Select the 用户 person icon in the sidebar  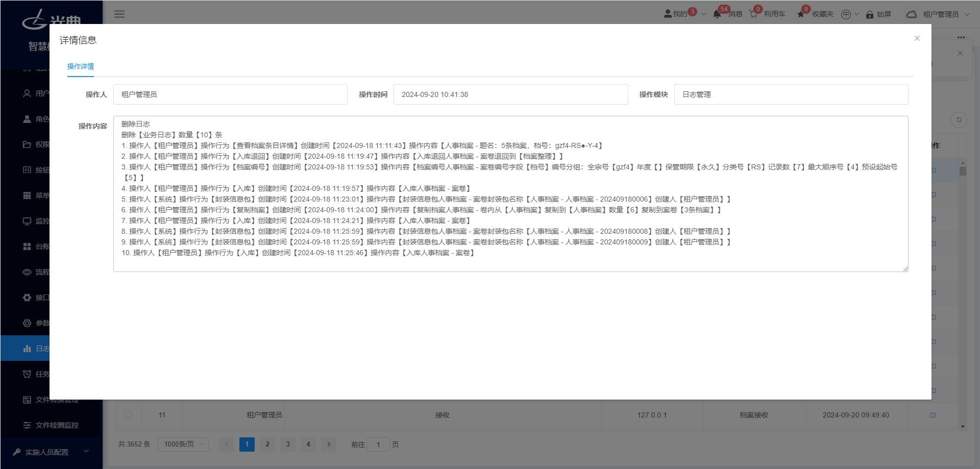(27, 93)
